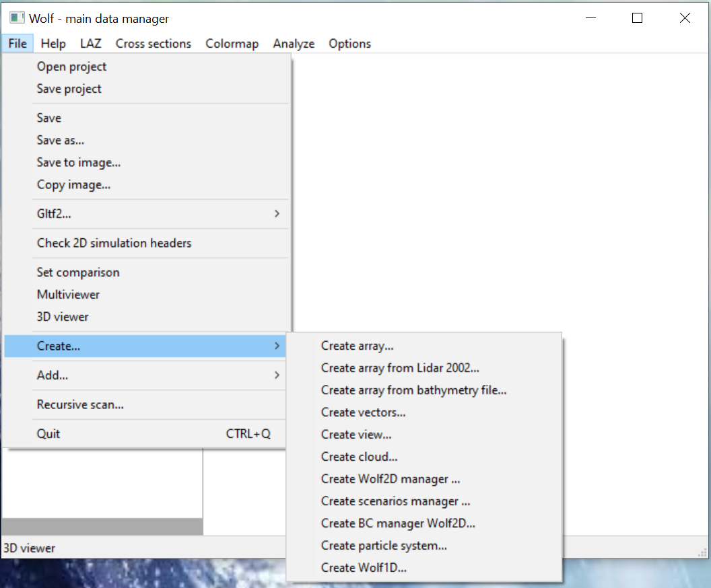Quit the application via Quit entry

click(48, 434)
